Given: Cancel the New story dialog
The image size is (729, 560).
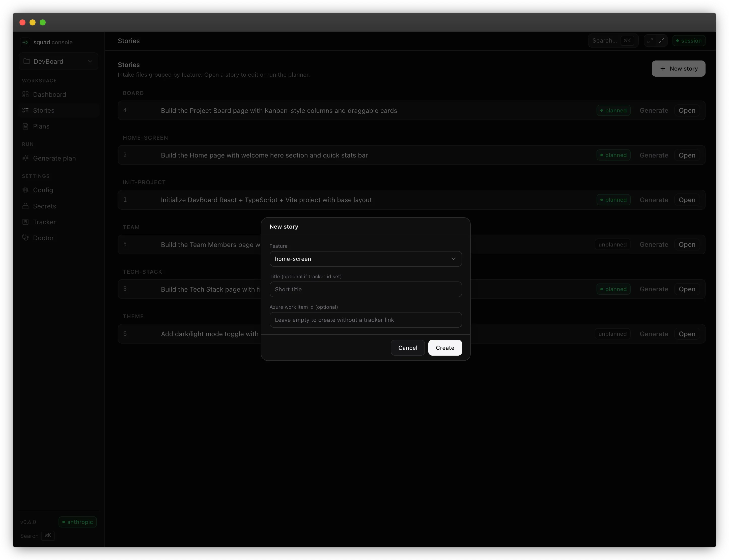Looking at the screenshot, I should coord(408,348).
